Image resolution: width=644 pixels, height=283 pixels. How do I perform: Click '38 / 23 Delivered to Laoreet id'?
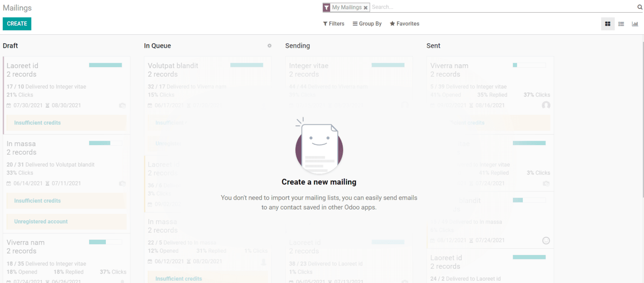[x=326, y=264]
